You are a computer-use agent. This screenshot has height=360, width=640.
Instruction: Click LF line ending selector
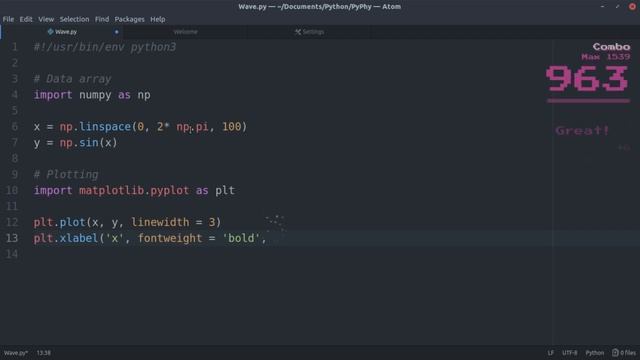551,353
